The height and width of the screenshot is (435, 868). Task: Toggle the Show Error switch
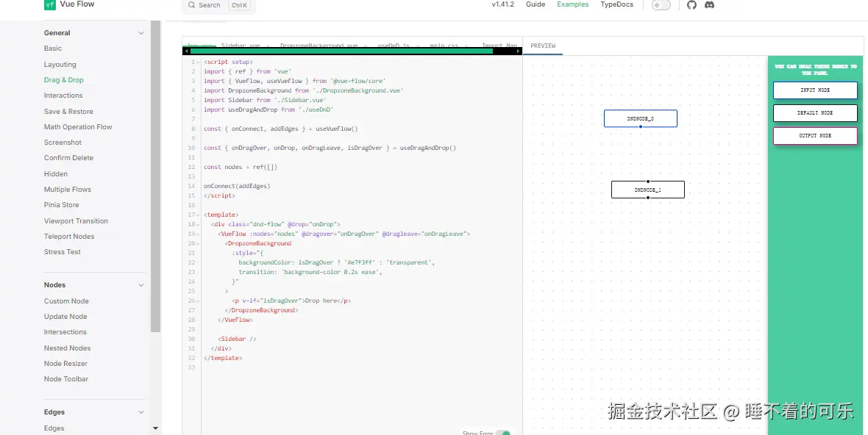coord(503,433)
